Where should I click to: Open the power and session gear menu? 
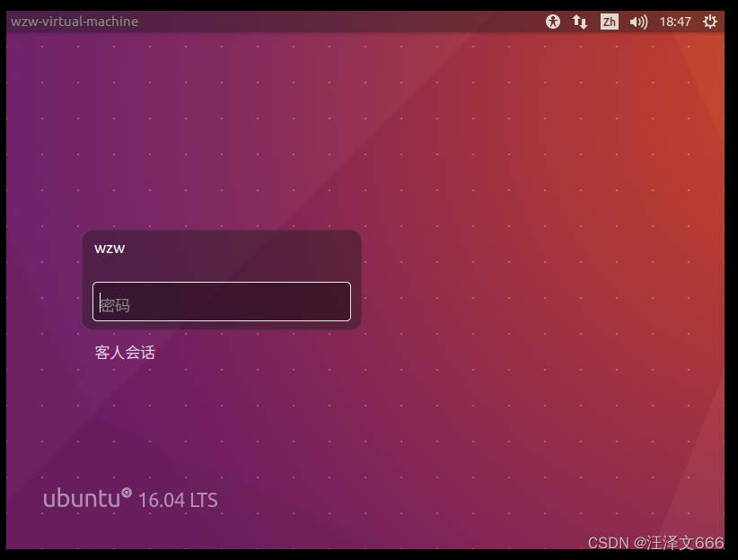710,22
